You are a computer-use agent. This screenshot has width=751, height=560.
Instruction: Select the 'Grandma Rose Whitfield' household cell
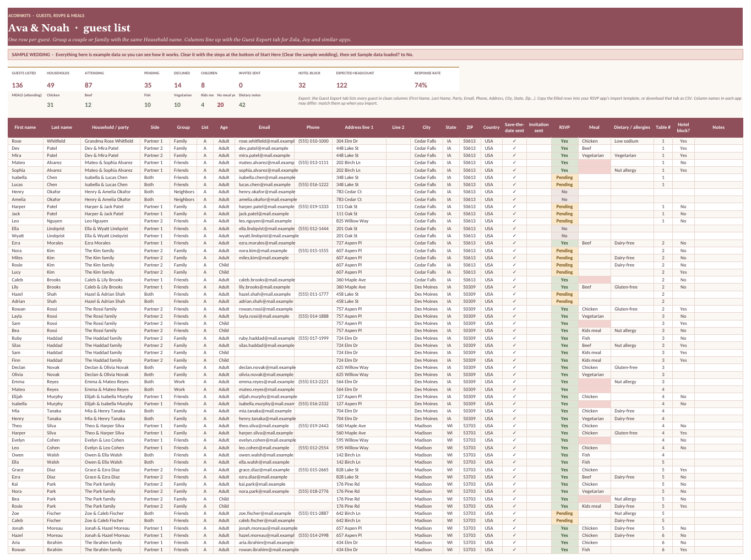[111, 141]
